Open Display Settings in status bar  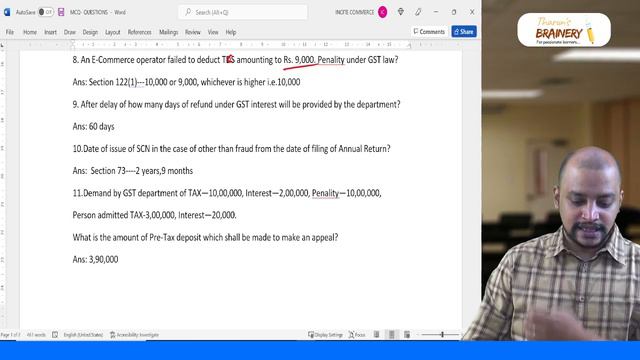(325, 335)
